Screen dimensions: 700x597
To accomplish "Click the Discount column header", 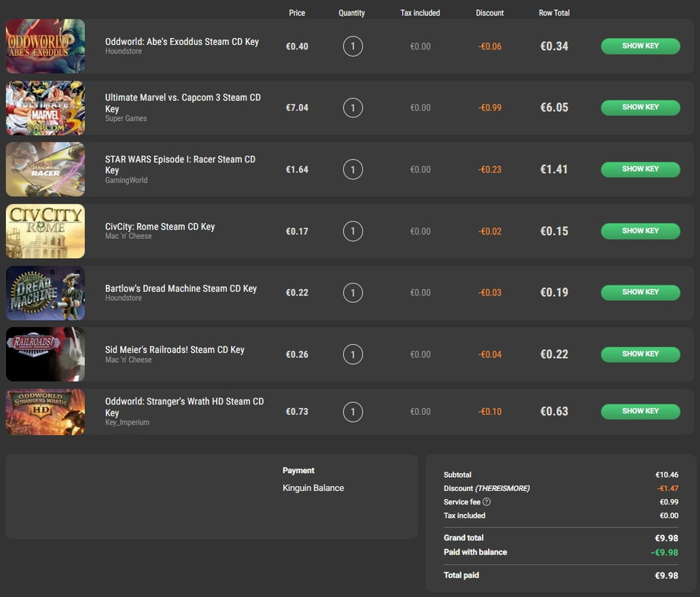I will [490, 13].
